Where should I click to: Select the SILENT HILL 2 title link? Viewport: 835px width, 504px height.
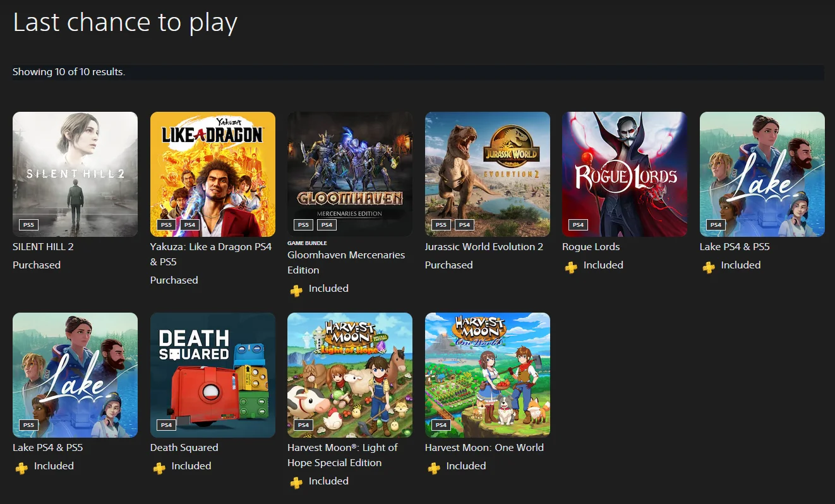(43, 247)
